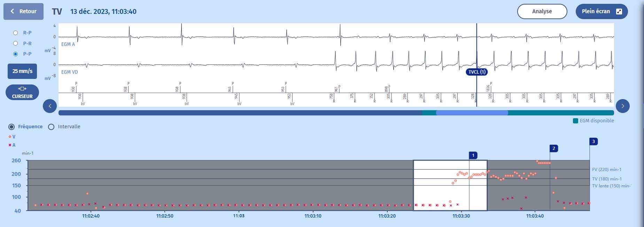Select the P-P interval radio button
The image size is (644, 227).
coord(15,54)
